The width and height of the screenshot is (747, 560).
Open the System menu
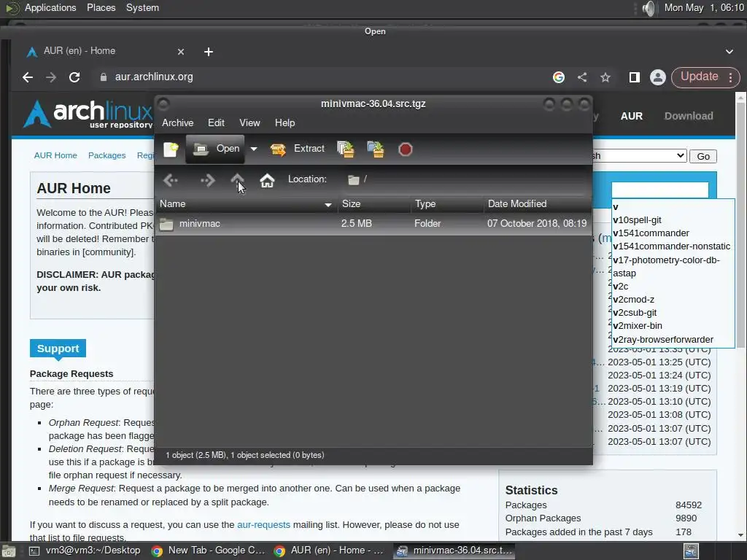coord(142,7)
